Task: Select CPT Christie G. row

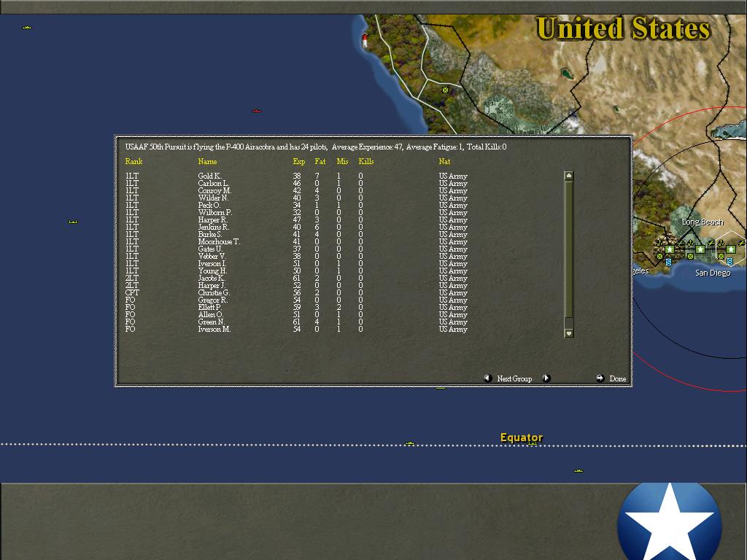Action: click(x=296, y=293)
